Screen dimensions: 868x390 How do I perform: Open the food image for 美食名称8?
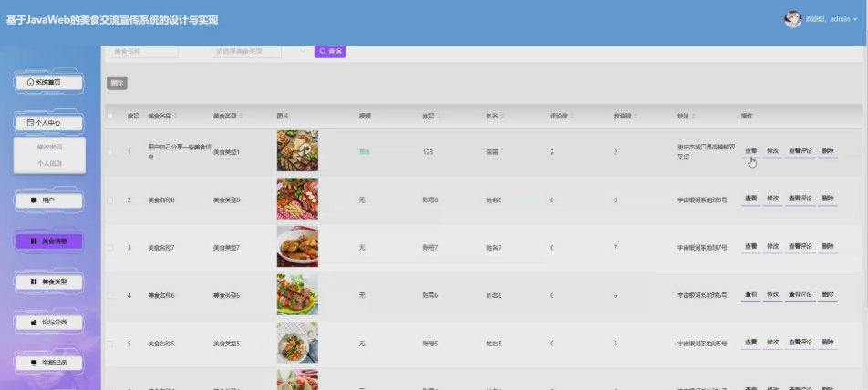pyautogui.click(x=297, y=199)
